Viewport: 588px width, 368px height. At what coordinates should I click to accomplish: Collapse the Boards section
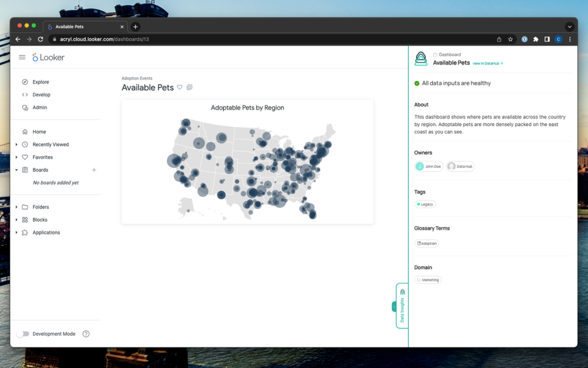[17, 170]
